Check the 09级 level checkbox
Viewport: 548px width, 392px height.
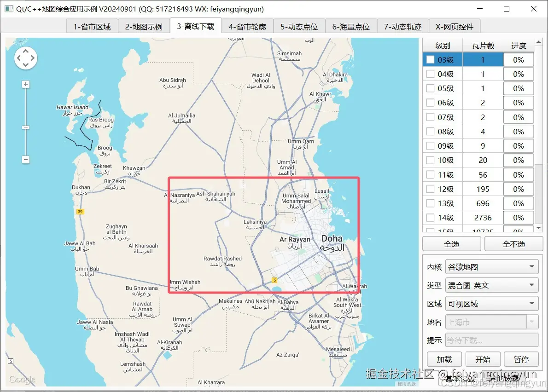pyautogui.click(x=430, y=146)
